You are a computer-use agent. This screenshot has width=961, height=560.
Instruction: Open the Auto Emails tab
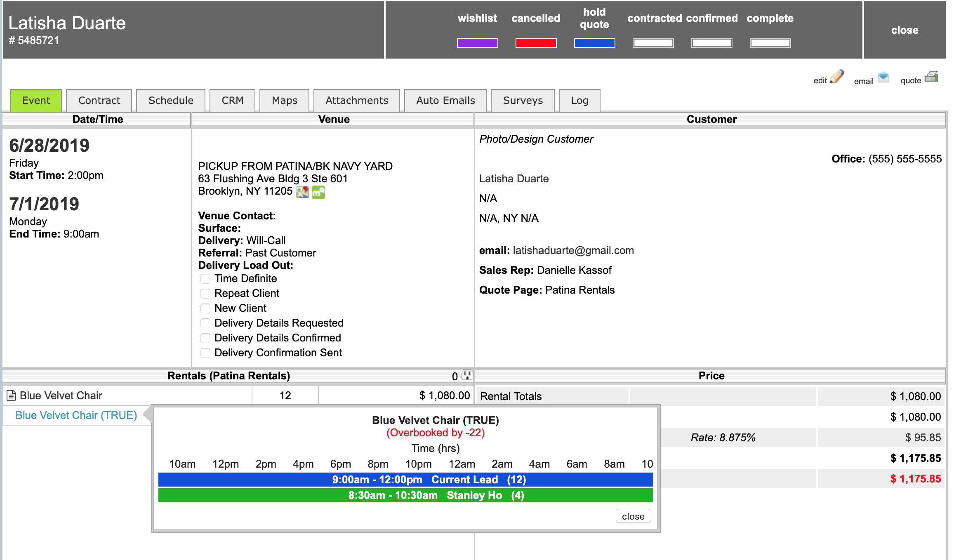[445, 101]
